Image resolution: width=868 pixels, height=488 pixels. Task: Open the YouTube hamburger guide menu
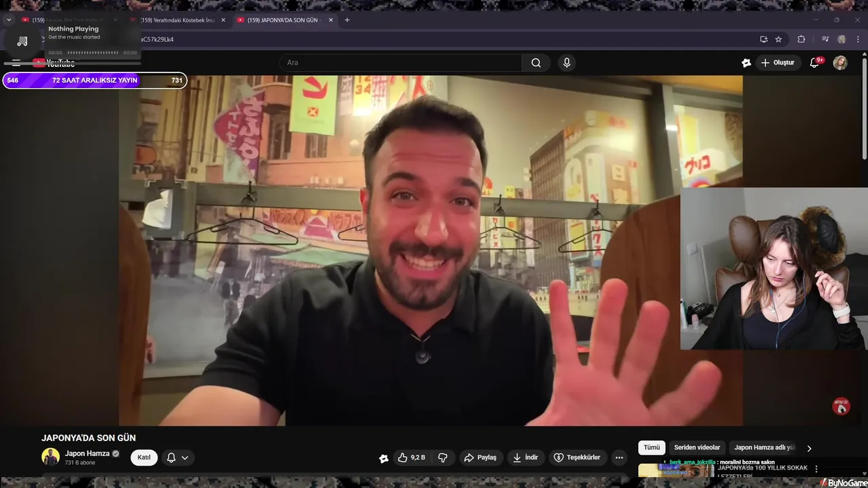16,63
